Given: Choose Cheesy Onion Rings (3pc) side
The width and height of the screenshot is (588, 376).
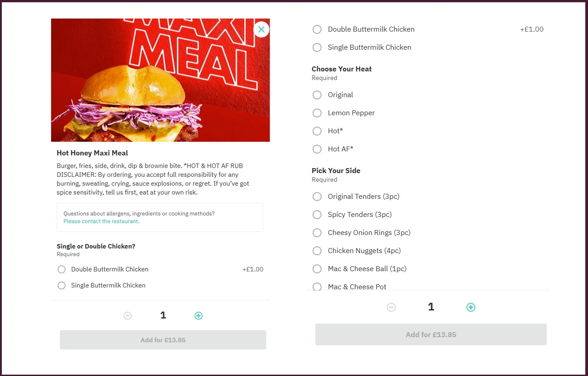Looking at the screenshot, I should [428, 233].
